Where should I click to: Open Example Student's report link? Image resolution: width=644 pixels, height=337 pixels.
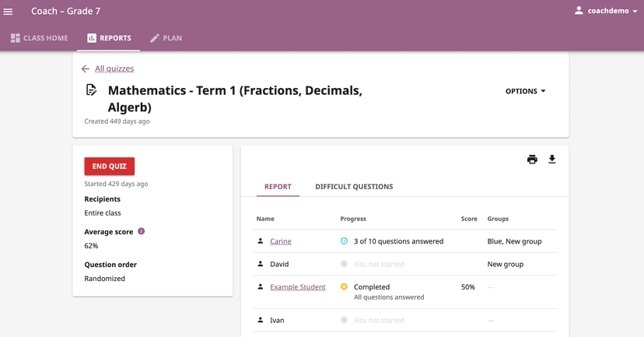298,287
